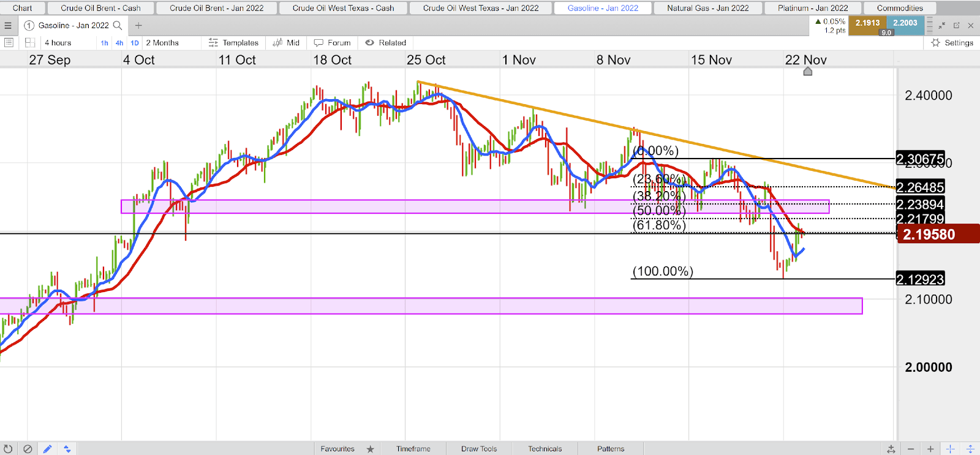Open the Related button
Screen dimensions: 980x455
[x=386, y=43]
